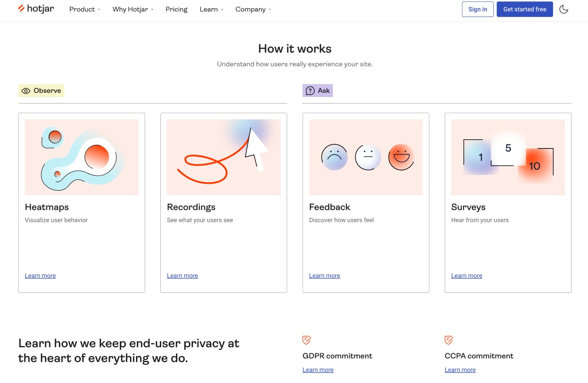Click the Sign in button
588x383 pixels.
click(x=477, y=9)
